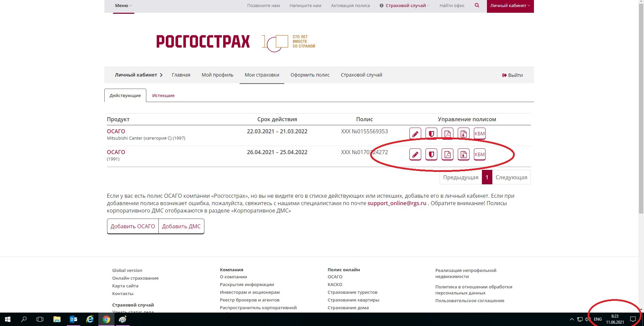Click the pencil edit icon for the 1991 ОСАГО policy
This screenshot has width=644, height=326.
pyautogui.click(x=415, y=154)
